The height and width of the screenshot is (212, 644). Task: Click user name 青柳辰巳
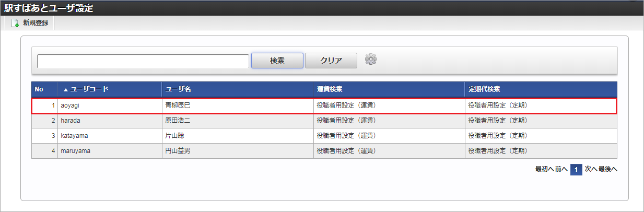pos(179,105)
